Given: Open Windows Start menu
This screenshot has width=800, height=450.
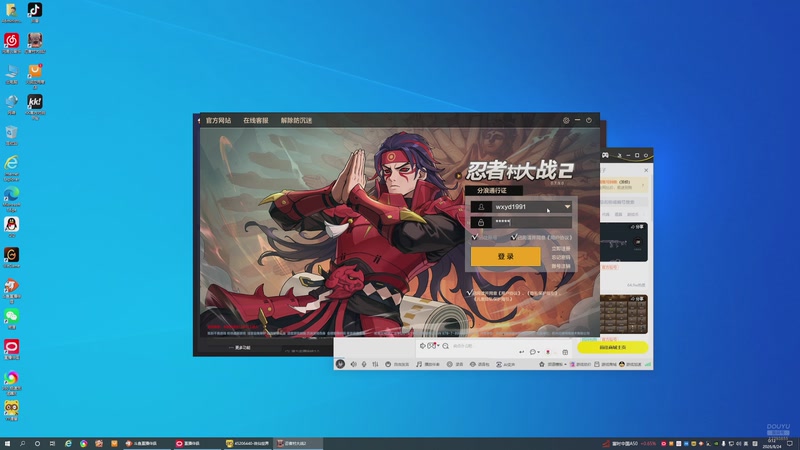Looking at the screenshot, I should [7, 443].
